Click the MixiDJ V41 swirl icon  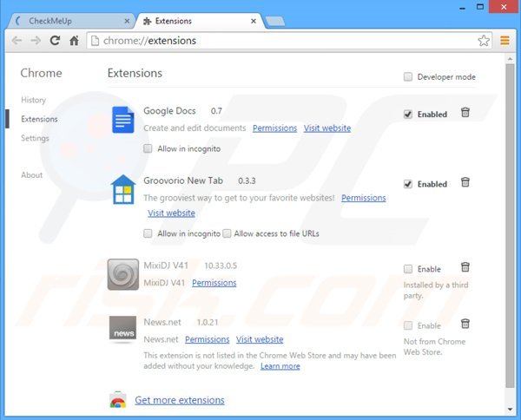pyautogui.click(x=123, y=274)
